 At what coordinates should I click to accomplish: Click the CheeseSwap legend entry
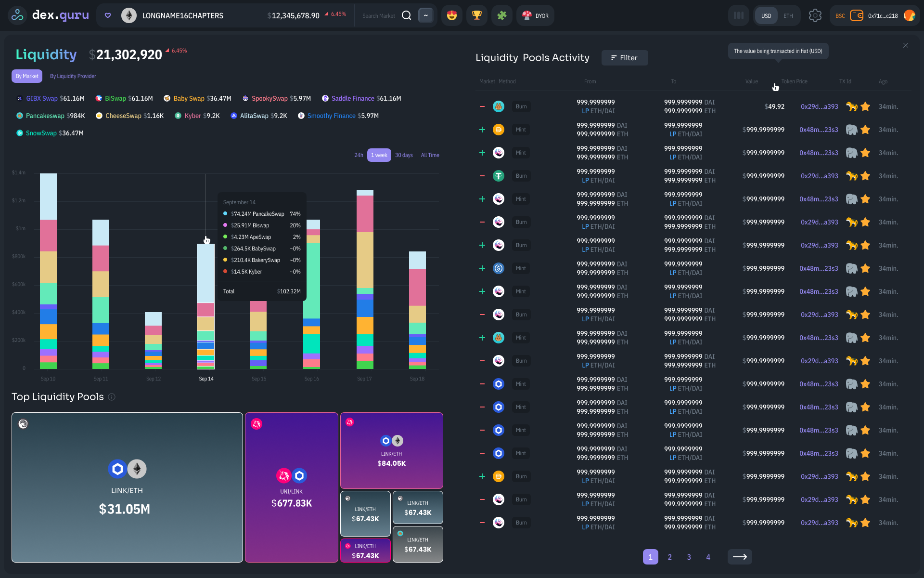click(129, 116)
